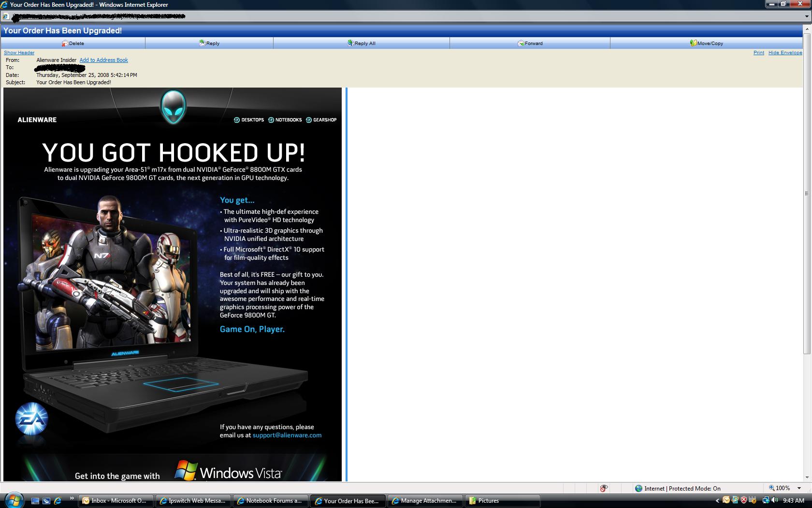The image size is (812, 508).
Task: Expand the Quick Launch overflow chevron
Action: pos(72,498)
